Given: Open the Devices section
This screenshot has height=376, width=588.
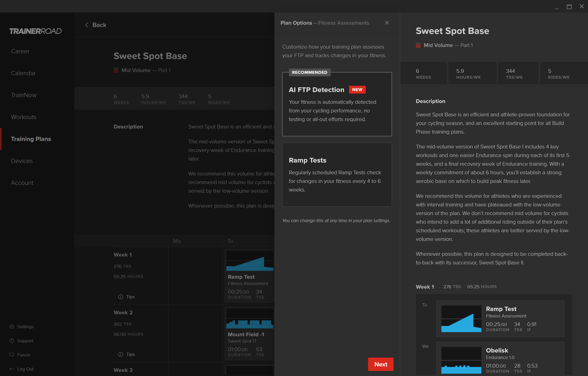Looking at the screenshot, I should click(22, 161).
